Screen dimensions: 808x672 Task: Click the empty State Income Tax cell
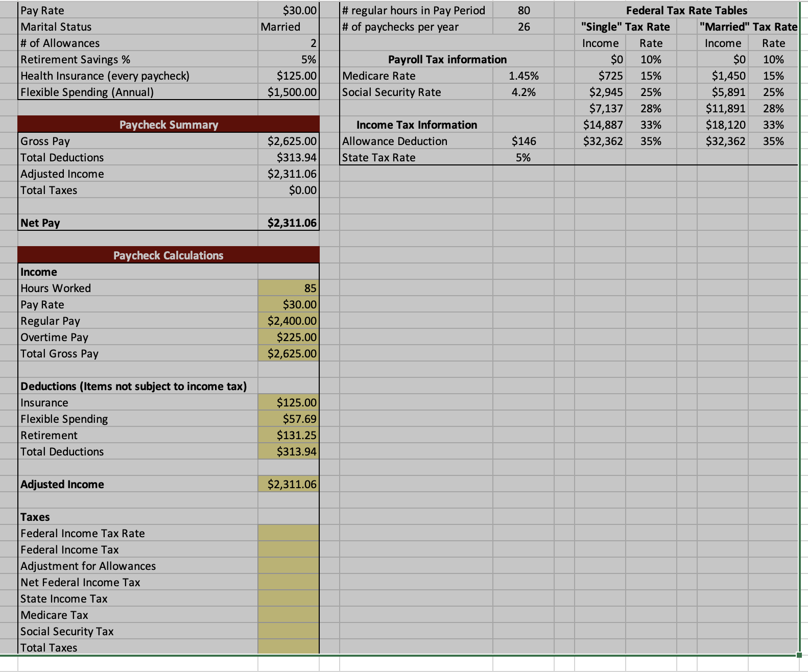(289, 598)
